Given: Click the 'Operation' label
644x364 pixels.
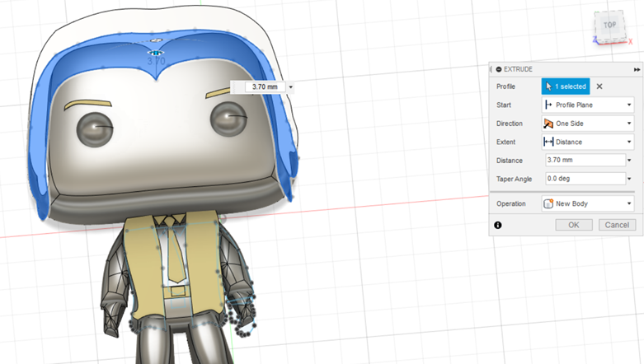Looking at the screenshot, I should pyautogui.click(x=511, y=203).
